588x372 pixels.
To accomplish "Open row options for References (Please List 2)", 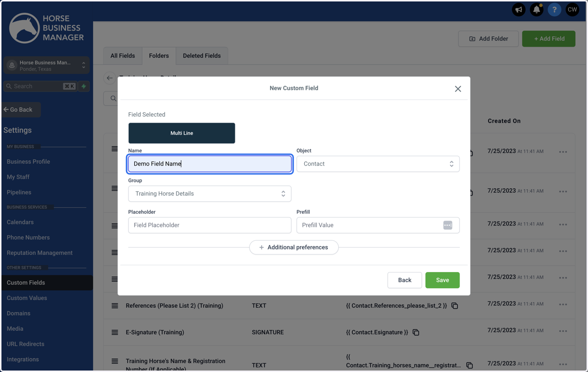I will pos(563,304).
